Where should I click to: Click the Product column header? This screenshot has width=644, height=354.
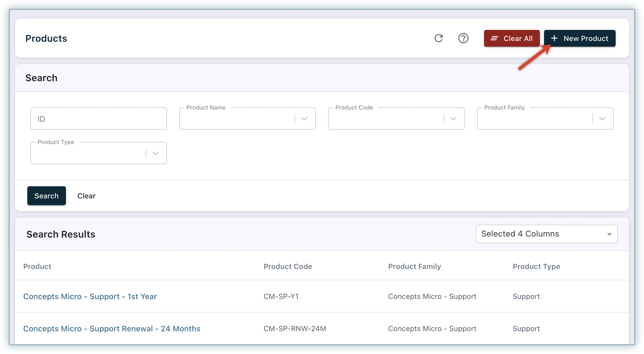pyautogui.click(x=37, y=266)
